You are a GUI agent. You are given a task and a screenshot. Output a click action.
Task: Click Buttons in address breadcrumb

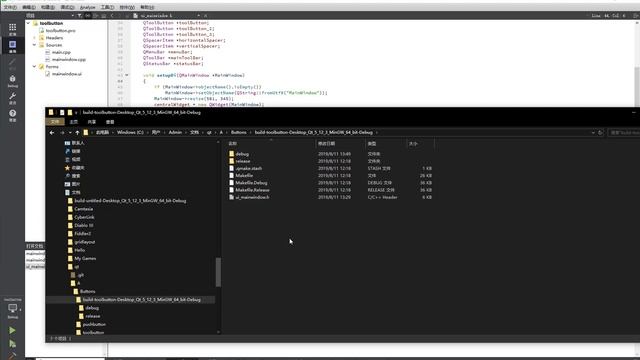239,133
